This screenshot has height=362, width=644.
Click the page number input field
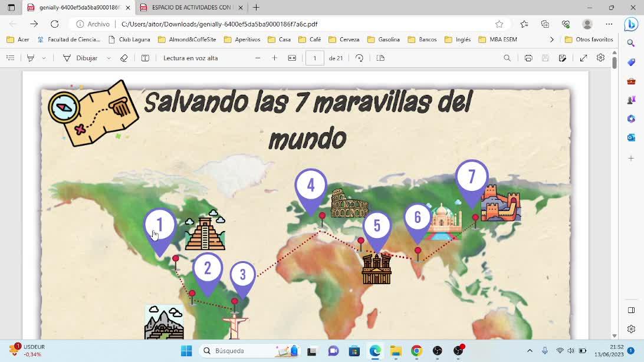coord(314,58)
